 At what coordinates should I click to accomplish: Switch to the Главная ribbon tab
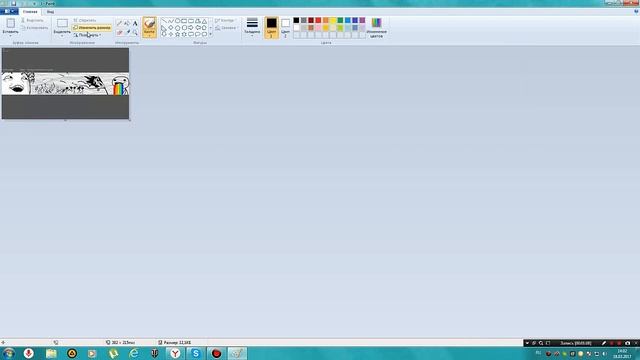[30, 12]
